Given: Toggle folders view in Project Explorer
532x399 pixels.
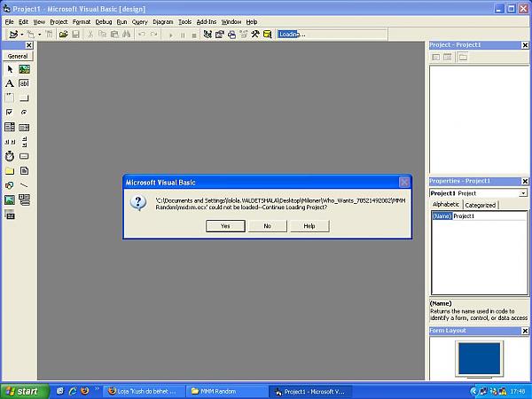Looking at the screenshot, I should pyautogui.click(x=463, y=57).
